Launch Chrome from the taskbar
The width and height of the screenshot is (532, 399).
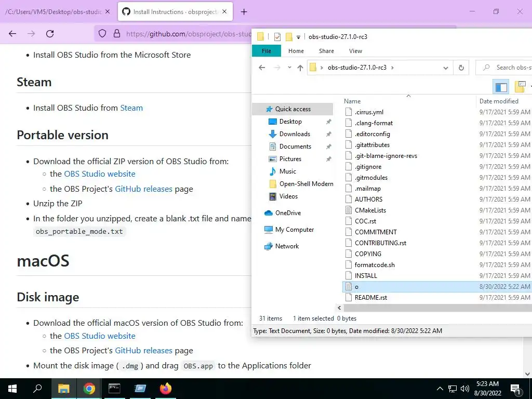coord(89,389)
